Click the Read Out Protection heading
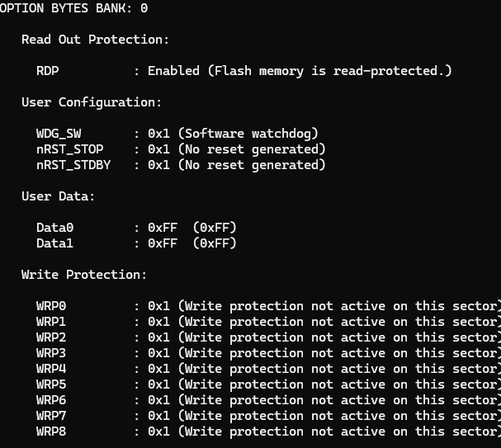 [x=95, y=40]
